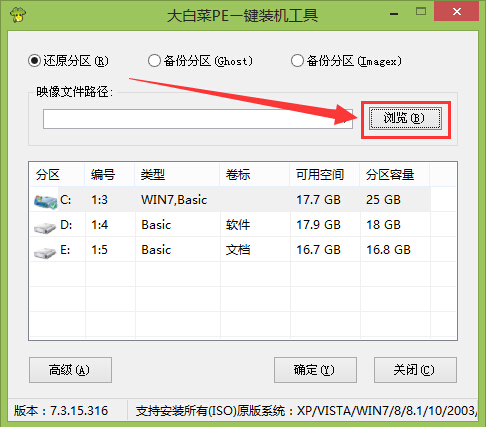Click the 25 GB capacity cell
This screenshot has width=486, height=427.
click(x=383, y=200)
